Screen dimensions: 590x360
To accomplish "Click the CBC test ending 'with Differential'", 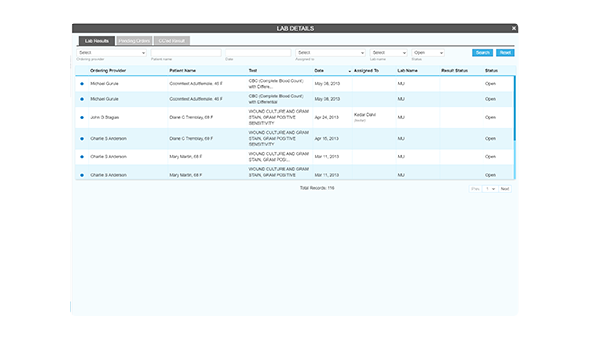I will (276, 99).
